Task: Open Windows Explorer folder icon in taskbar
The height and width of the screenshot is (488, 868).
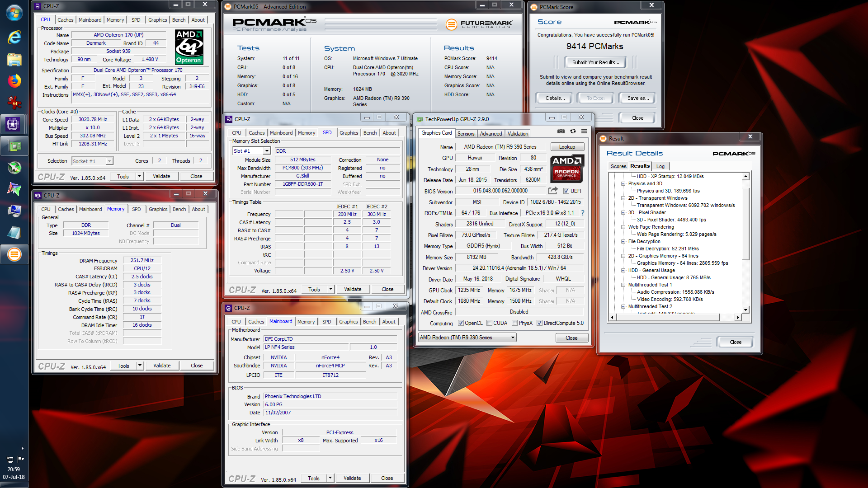Action: (14, 60)
